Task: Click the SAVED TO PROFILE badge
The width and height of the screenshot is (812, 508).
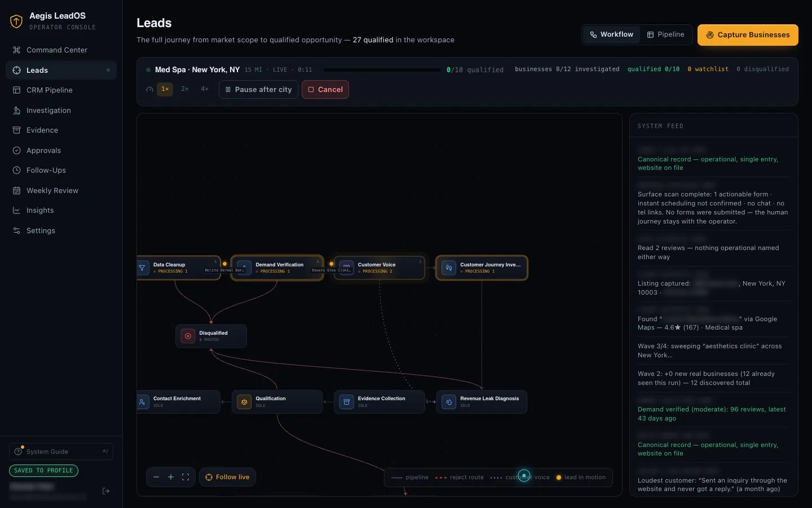Action: click(43, 471)
